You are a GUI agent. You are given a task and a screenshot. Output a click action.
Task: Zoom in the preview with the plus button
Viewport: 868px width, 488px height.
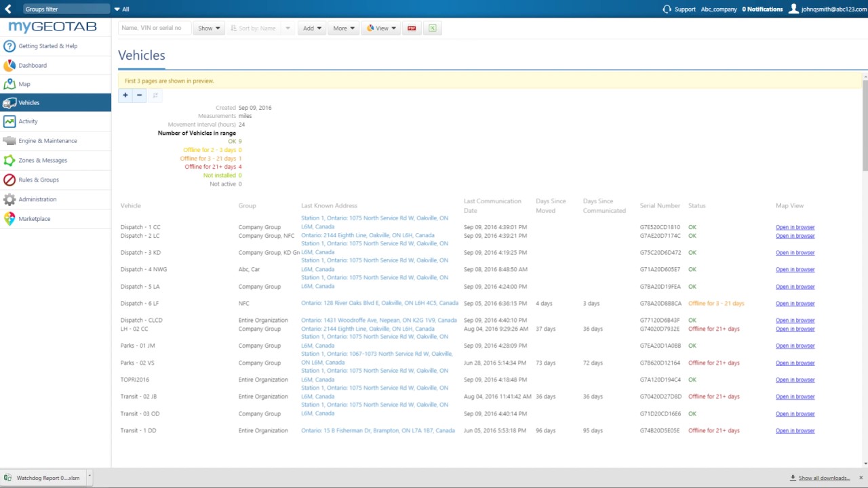(125, 96)
